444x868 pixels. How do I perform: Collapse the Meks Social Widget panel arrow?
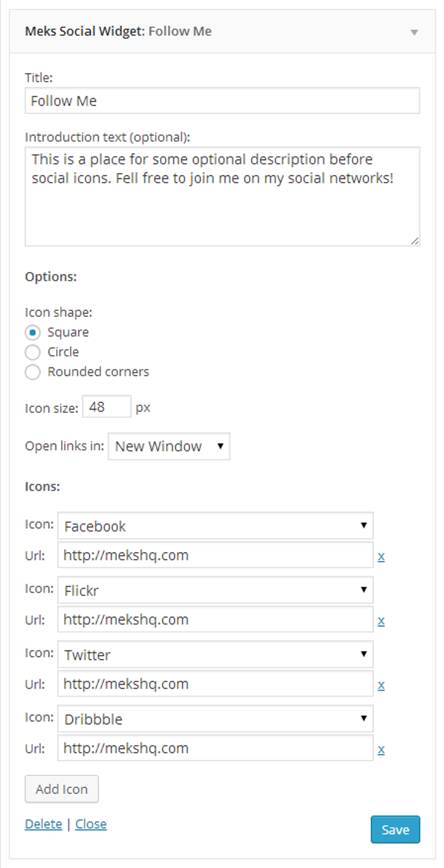414,32
